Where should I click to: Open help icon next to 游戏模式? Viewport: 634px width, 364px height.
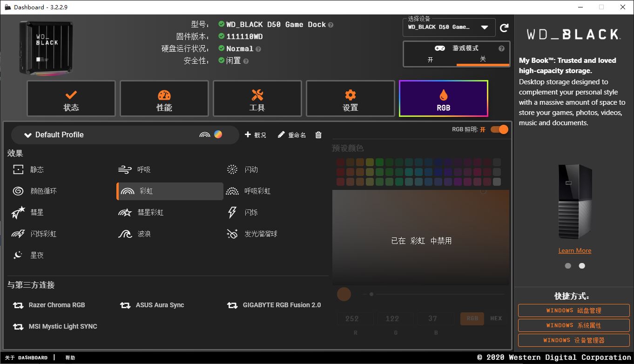(x=501, y=48)
